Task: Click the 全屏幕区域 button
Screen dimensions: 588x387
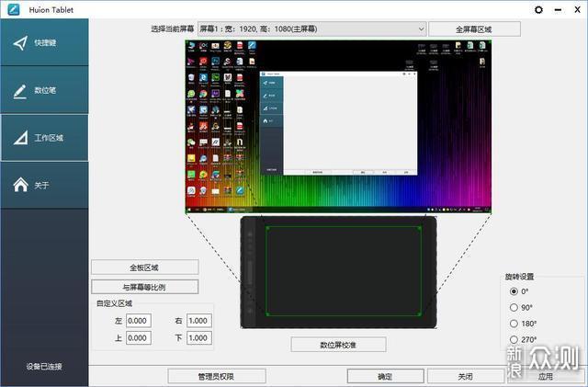Action: tap(474, 29)
